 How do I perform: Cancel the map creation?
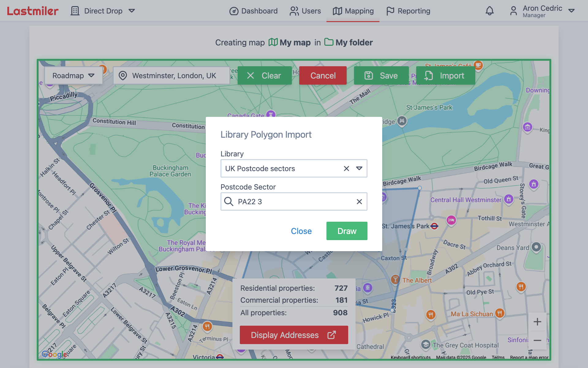click(x=323, y=75)
